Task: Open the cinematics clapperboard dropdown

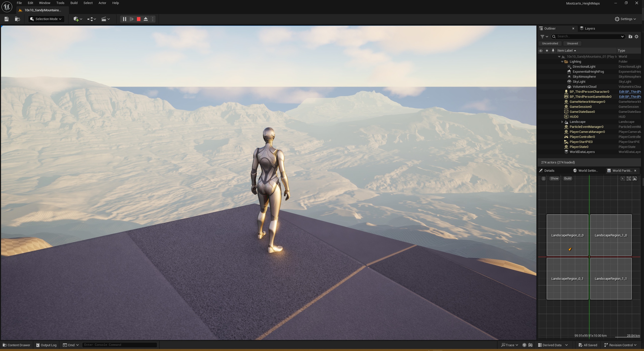Action: (x=105, y=19)
